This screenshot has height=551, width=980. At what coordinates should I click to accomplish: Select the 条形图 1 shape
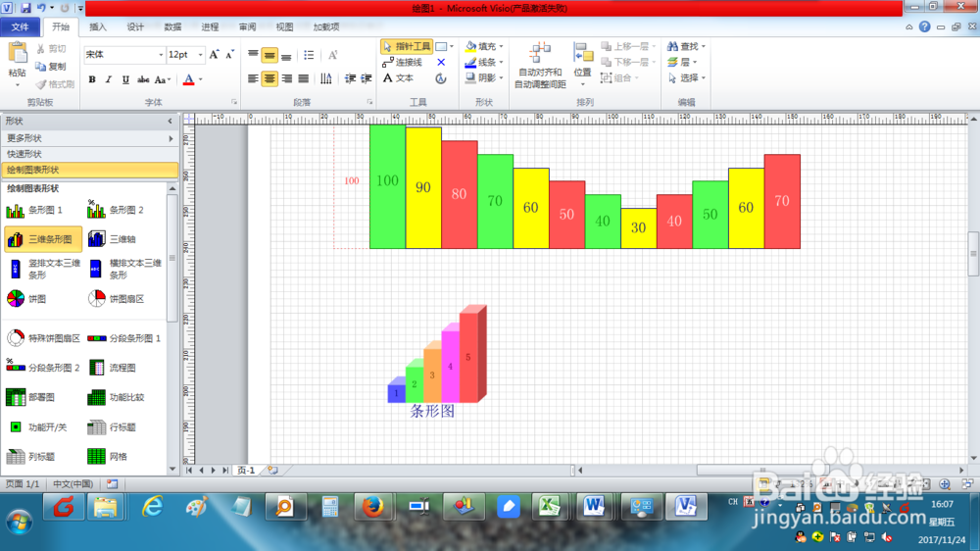pos(35,210)
